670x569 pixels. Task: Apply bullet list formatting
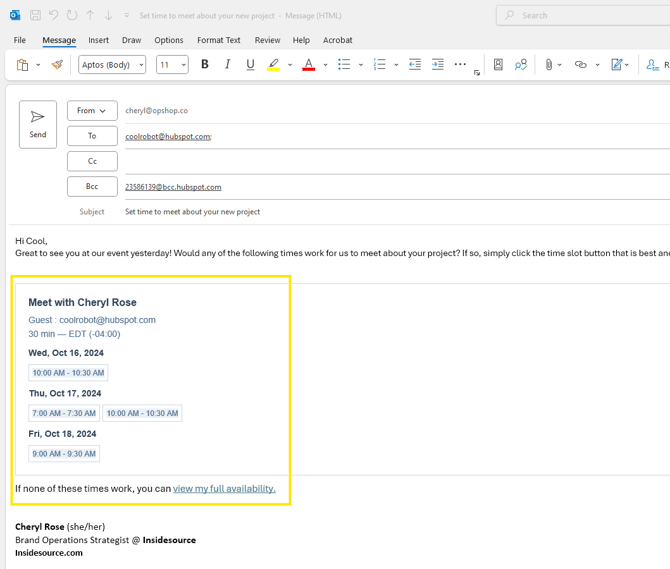[x=344, y=65]
